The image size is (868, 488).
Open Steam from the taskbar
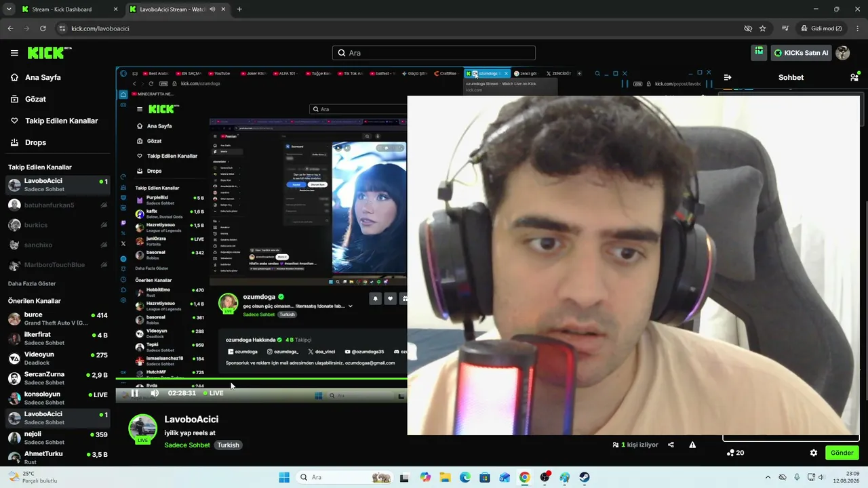coord(585,477)
